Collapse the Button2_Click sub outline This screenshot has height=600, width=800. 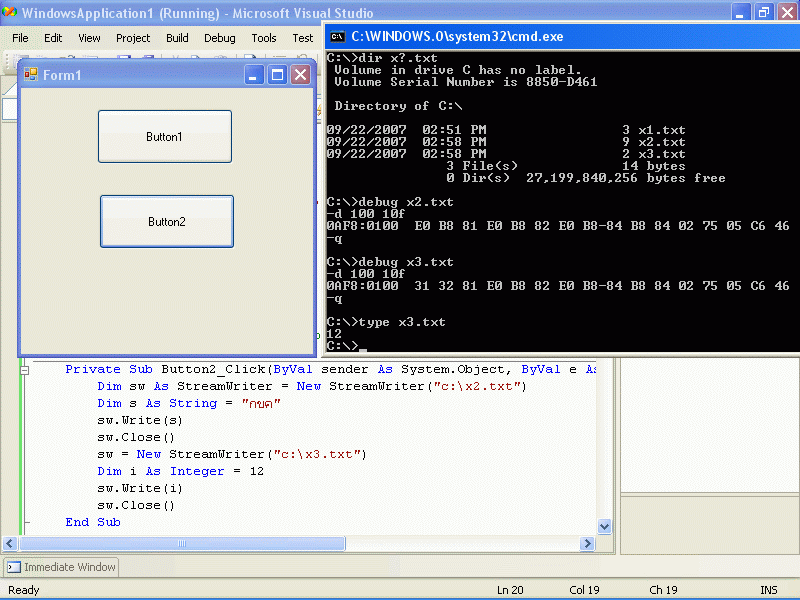(x=25, y=370)
